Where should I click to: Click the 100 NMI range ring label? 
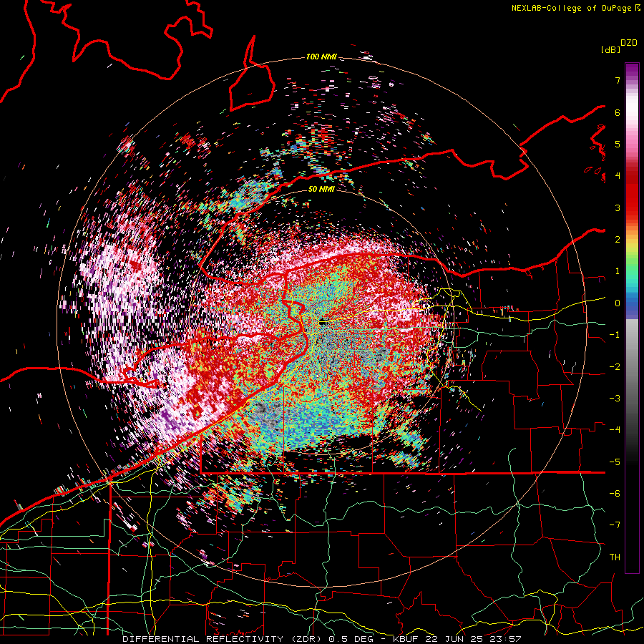pyautogui.click(x=321, y=57)
